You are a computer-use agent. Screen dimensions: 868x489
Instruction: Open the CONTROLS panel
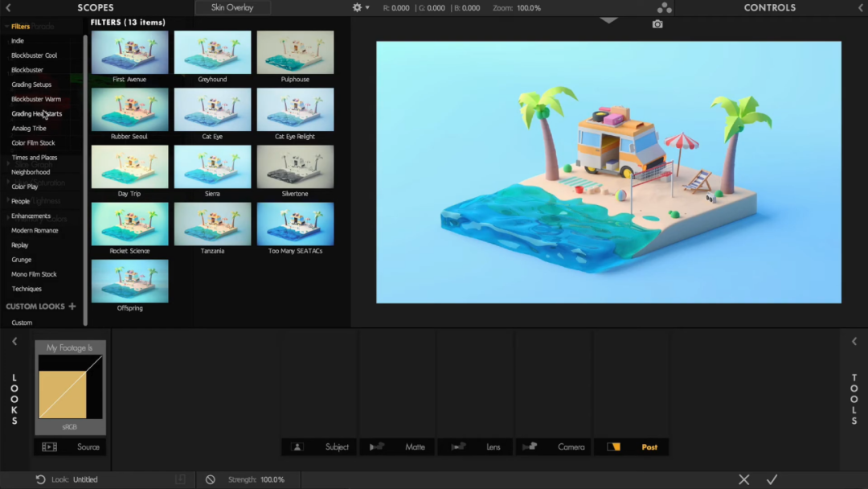point(769,7)
